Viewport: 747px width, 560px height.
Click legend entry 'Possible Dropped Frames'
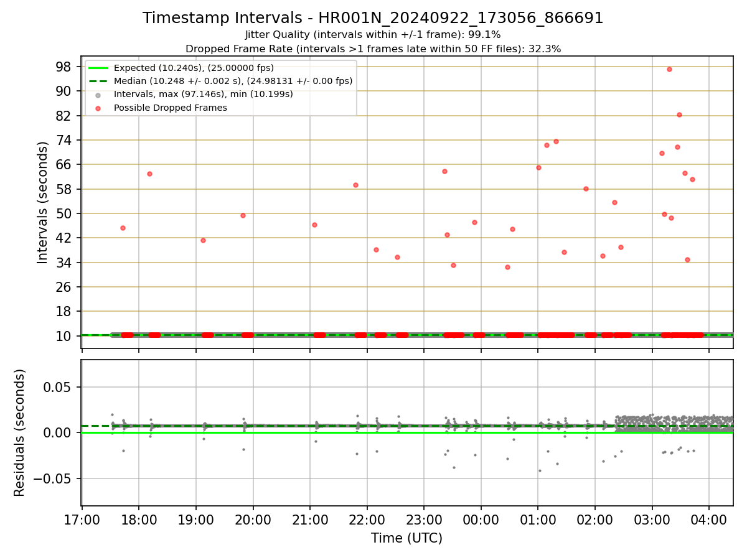[x=170, y=108]
